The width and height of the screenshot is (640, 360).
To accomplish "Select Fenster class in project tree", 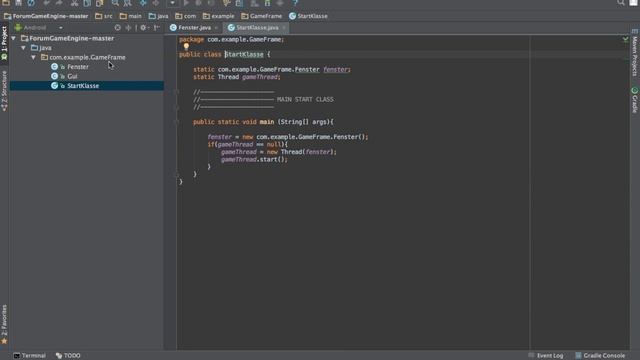I will coord(78,67).
